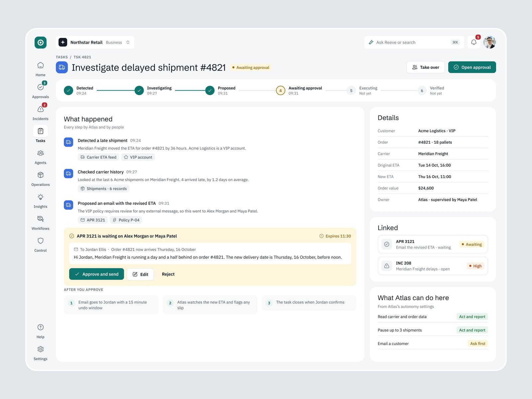The width and height of the screenshot is (532, 399).
Task: Click the TASKS breadcrumb link
Action: (x=62, y=57)
